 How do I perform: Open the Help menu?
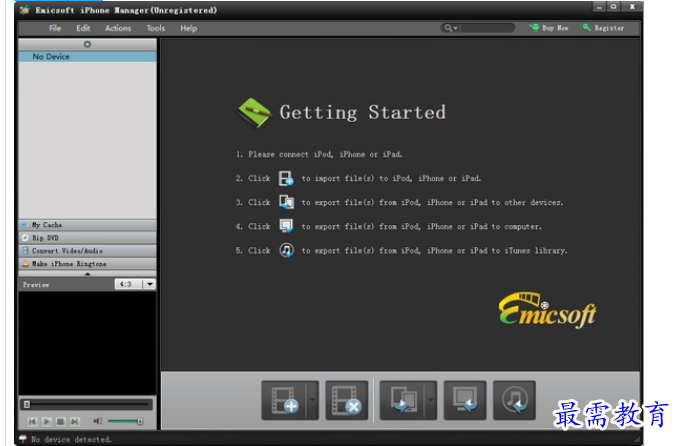189,28
